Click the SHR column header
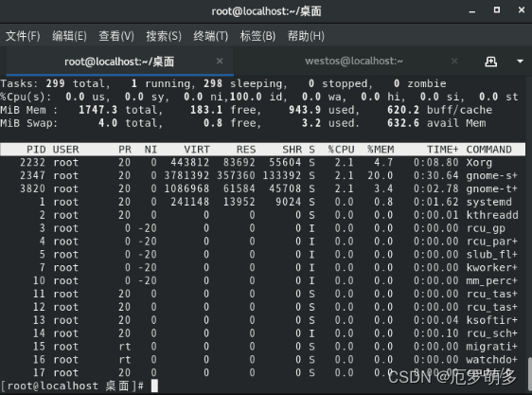The height and width of the screenshot is (395, 532). [293, 150]
